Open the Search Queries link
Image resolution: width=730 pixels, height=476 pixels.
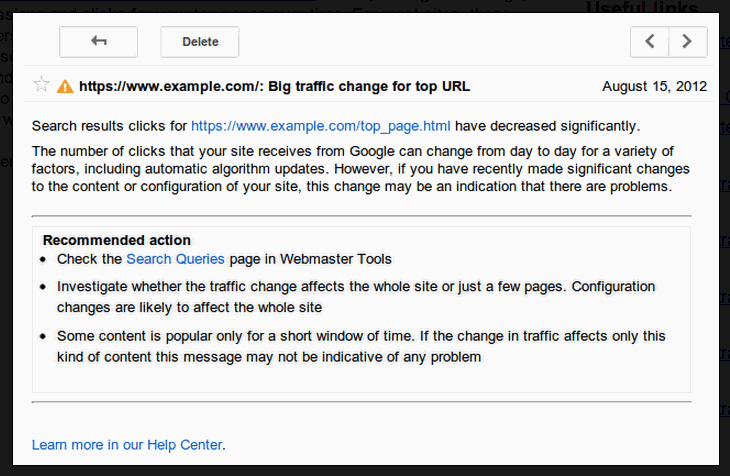tap(176, 259)
